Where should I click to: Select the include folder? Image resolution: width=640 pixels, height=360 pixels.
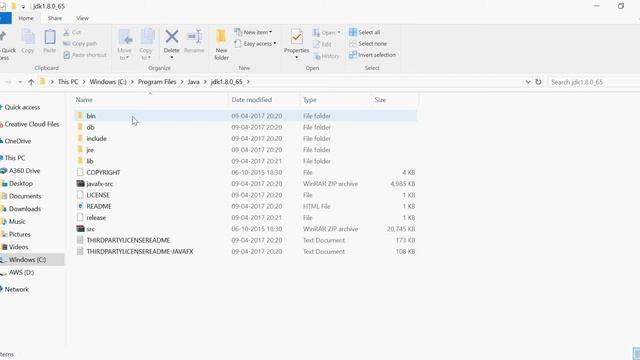coord(245,138)
